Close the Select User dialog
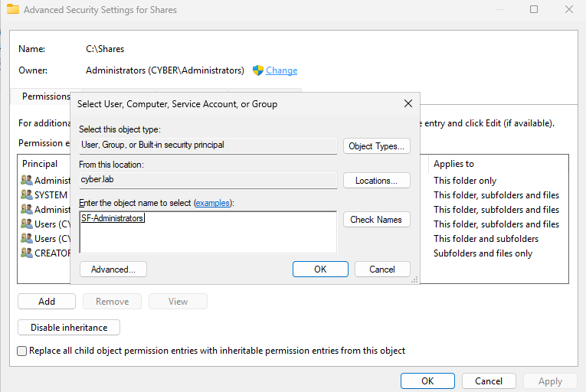This screenshot has height=392, width=586. [x=408, y=103]
